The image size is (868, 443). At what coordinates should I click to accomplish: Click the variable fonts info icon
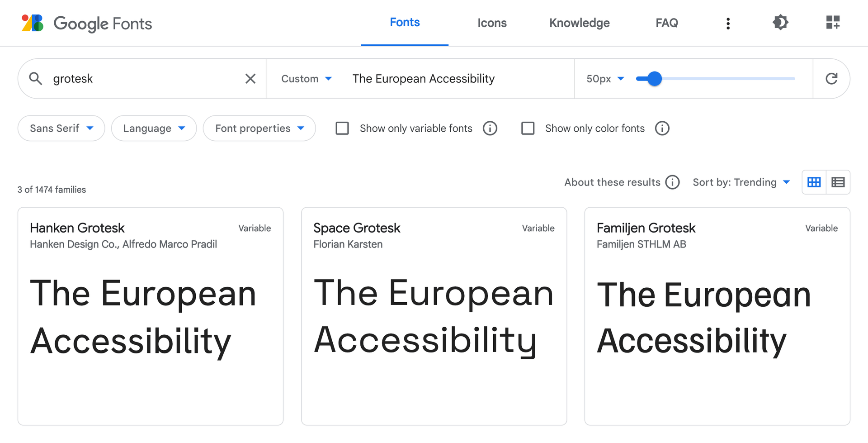(x=490, y=128)
